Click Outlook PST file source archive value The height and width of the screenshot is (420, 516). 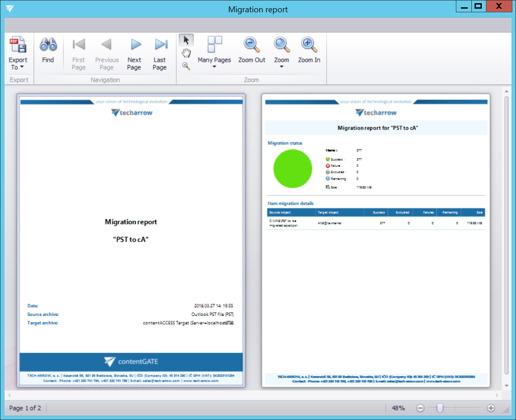[x=212, y=314]
